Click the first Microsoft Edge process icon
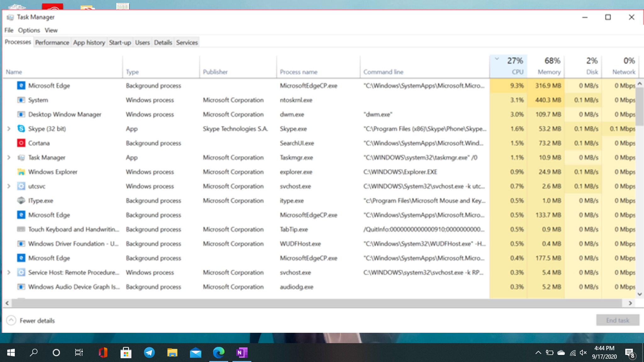 point(21,85)
